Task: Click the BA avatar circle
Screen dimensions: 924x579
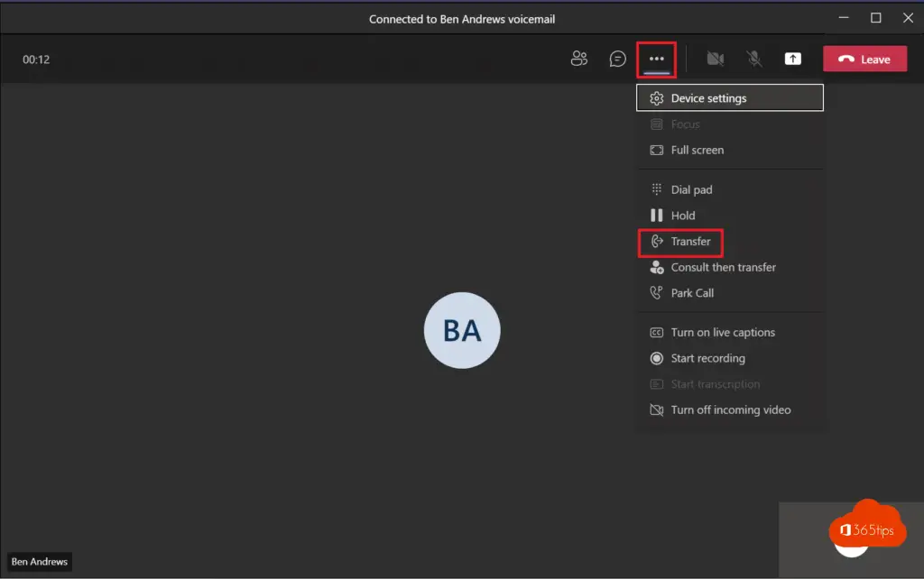Action: pyautogui.click(x=462, y=331)
